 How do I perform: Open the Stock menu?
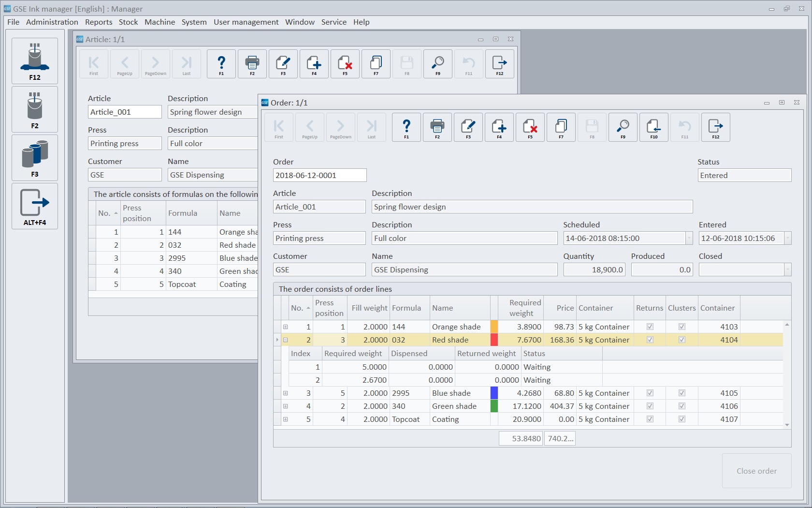(128, 22)
